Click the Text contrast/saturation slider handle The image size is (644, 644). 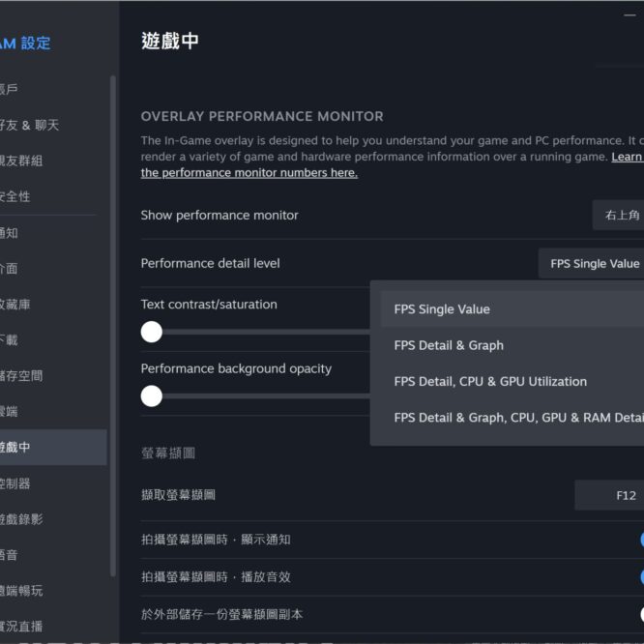(x=151, y=332)
